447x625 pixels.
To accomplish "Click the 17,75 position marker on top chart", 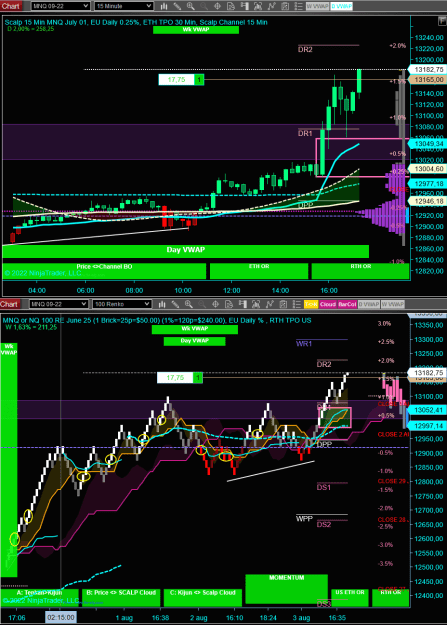I will pyautogui.click(x=181, y=80).
